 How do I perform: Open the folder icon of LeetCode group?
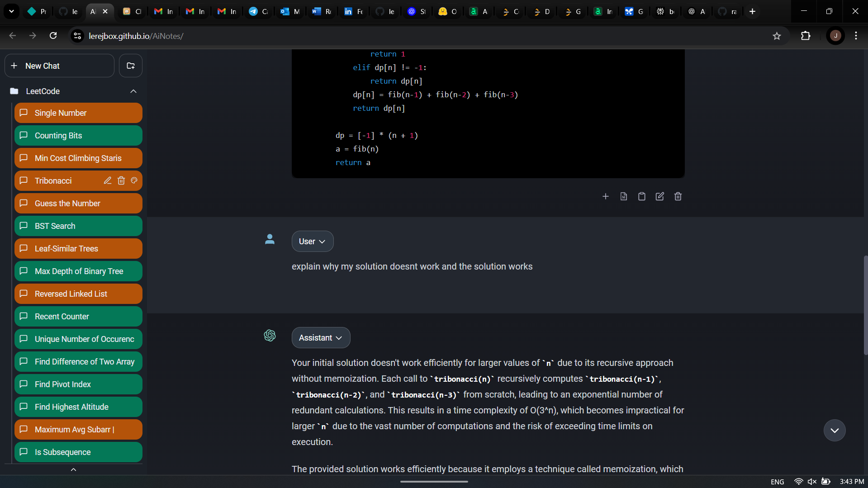point(14,91)
